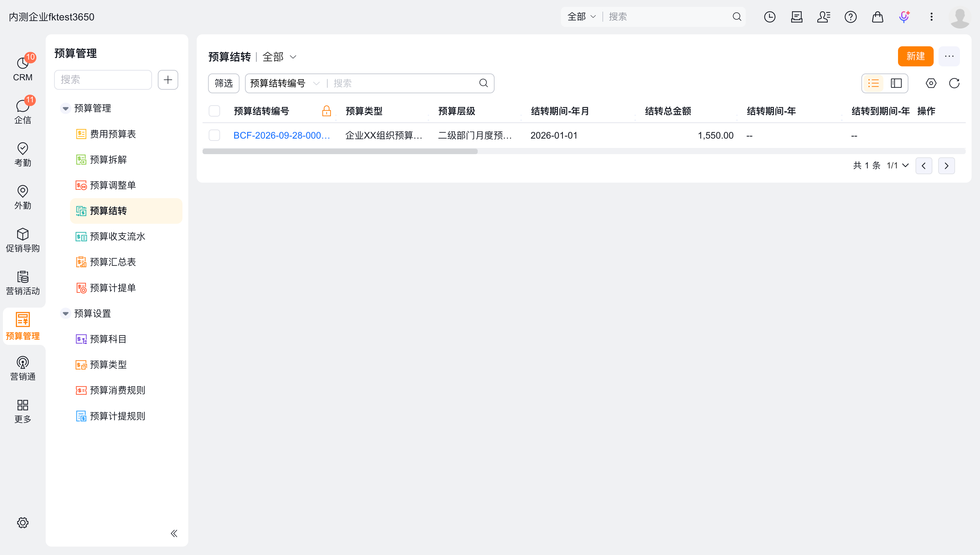Open the history clock icon in top bar
Screen dimensions: 980x555
click(769, 17)
